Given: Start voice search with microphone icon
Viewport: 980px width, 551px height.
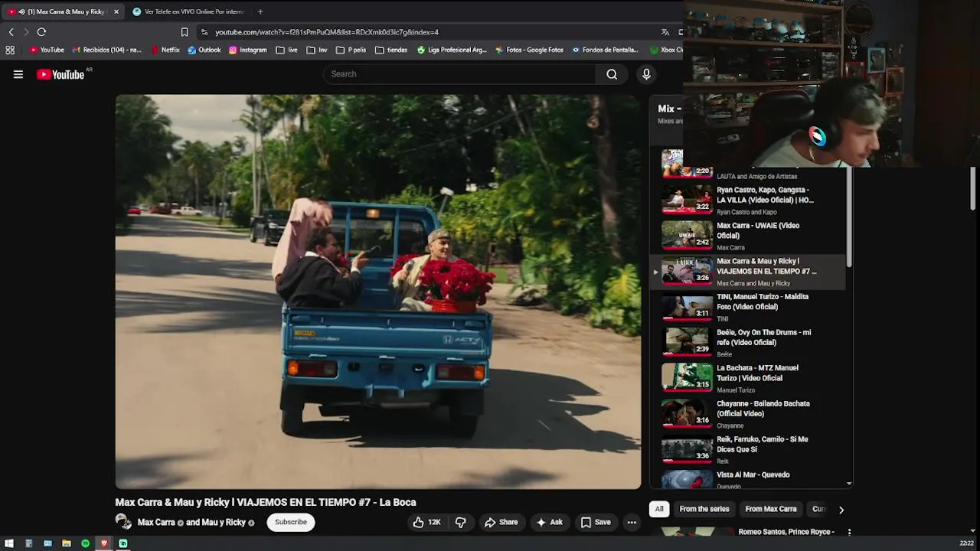Looking at the screenshot, I should (646, 74).
